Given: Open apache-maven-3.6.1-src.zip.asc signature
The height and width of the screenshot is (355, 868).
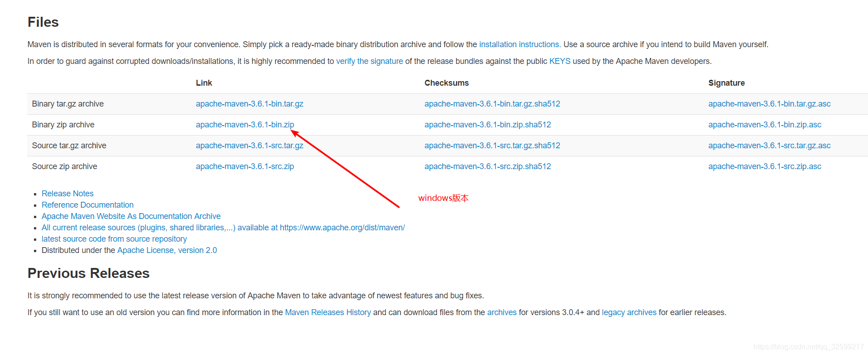Looking at the screenshot, I should tap(765, 166).
